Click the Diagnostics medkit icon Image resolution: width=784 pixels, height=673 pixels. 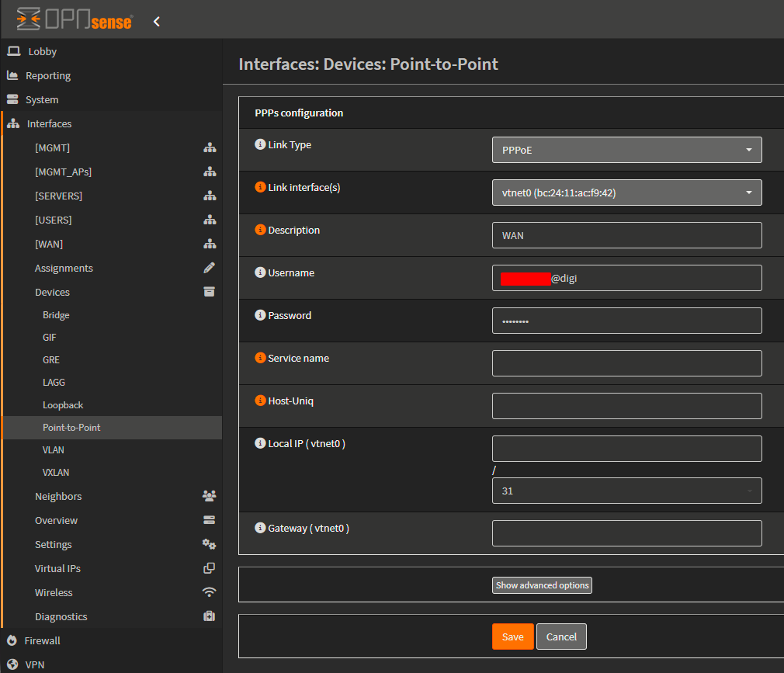coord(210,616)
